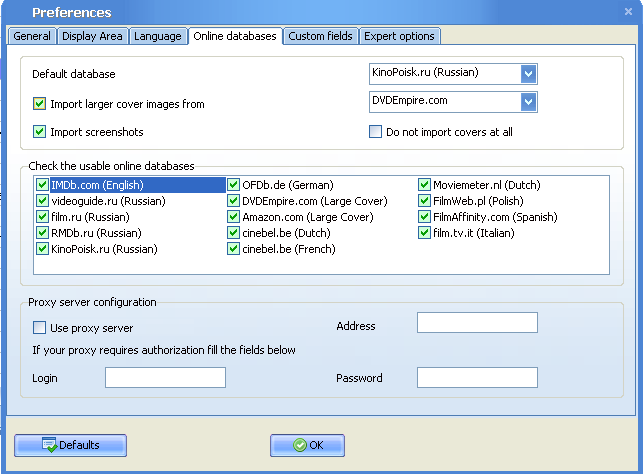Select the FilmAffinity.com (Spanish) label text
This screenshot has height=474, width=643.
(495, 217)
